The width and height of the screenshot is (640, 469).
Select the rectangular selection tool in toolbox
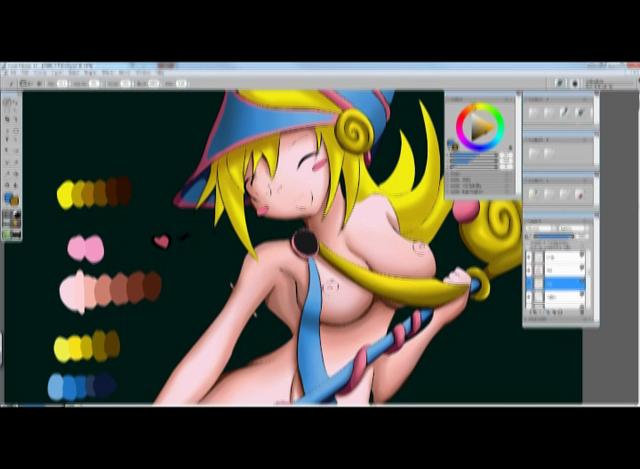click(x=16, y=131)
